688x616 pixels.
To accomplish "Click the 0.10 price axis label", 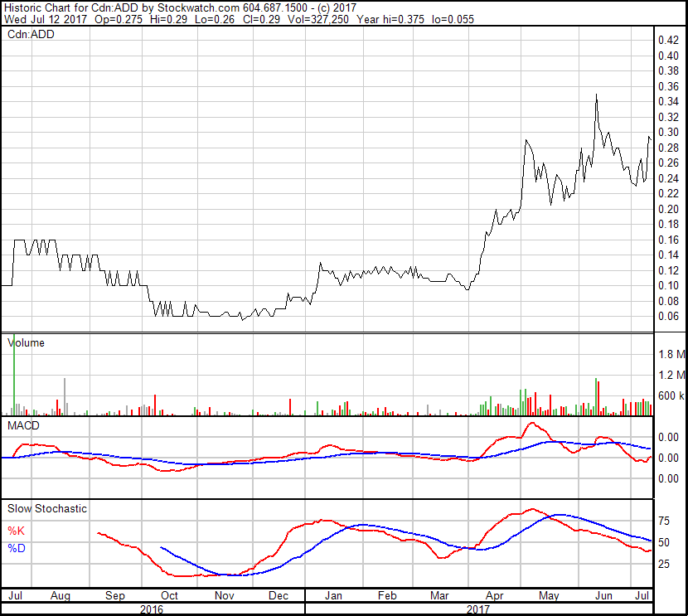I will 668,286.
